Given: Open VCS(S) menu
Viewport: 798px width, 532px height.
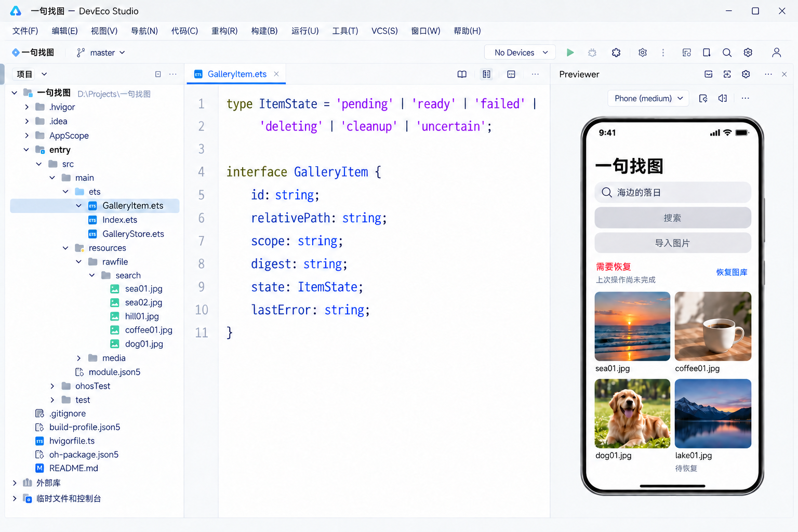Looking at the screenshot, I should (384, 31).
